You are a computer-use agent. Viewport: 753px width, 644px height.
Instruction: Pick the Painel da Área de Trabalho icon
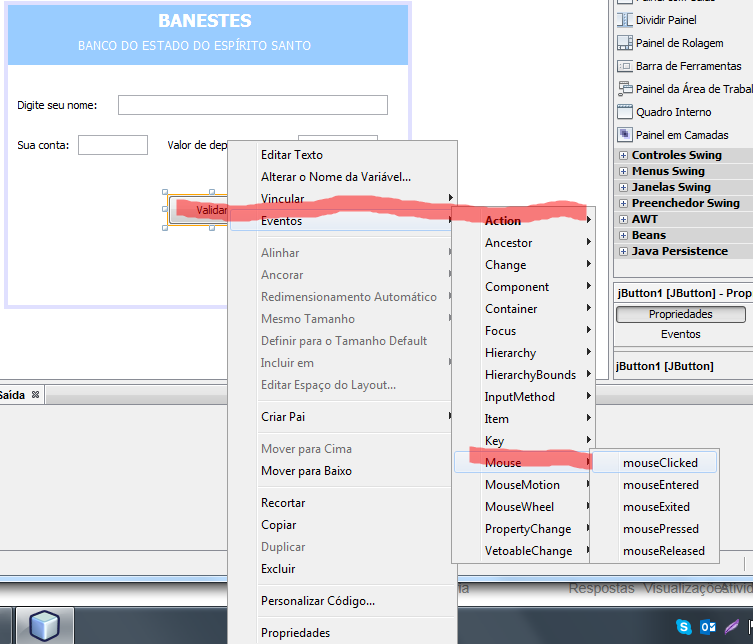coord(624,89)
